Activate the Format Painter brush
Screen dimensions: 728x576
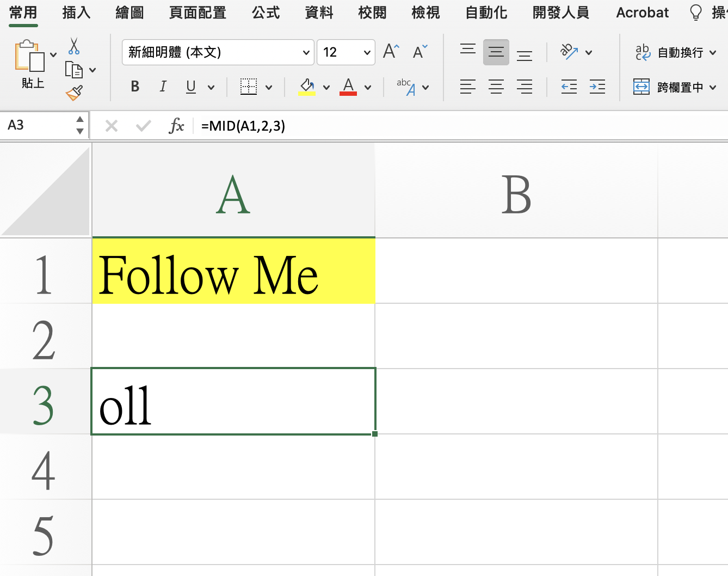[74, 93]
